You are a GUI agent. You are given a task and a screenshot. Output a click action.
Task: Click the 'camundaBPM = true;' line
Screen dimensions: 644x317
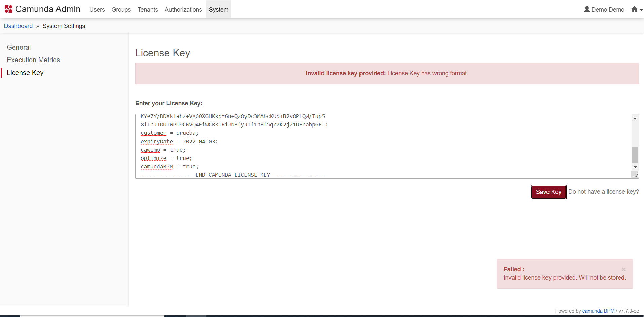[x=169, y=167]
